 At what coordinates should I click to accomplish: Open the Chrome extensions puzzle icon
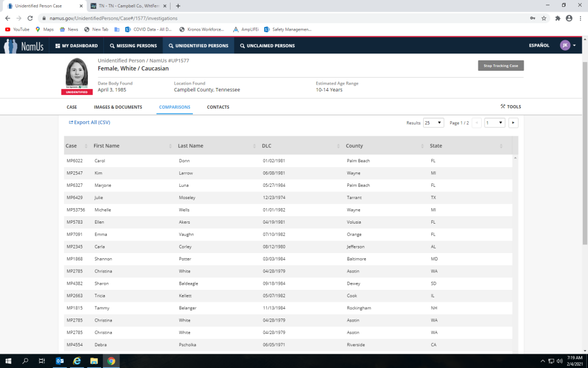click(557, 18)
